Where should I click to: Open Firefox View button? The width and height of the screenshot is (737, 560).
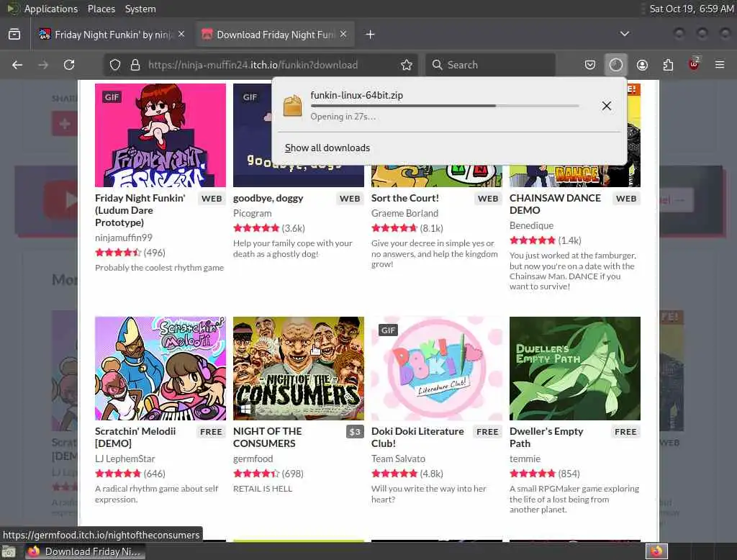click(14, 35)
